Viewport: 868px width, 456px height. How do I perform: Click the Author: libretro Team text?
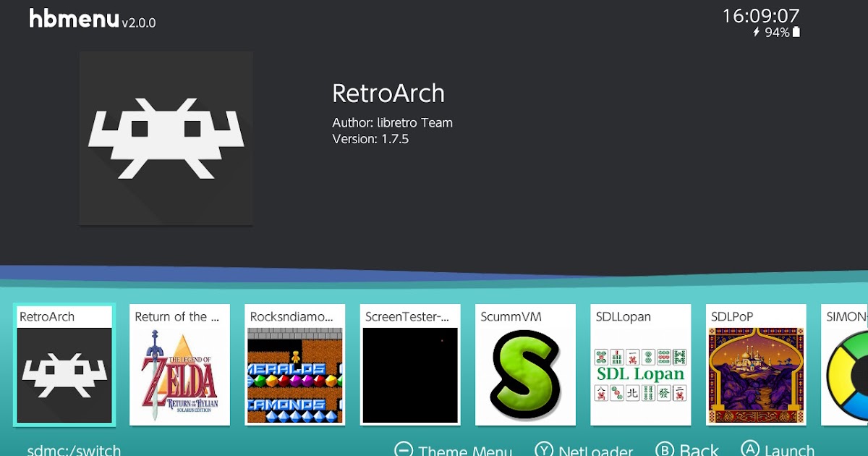click(x=393, y=123)
